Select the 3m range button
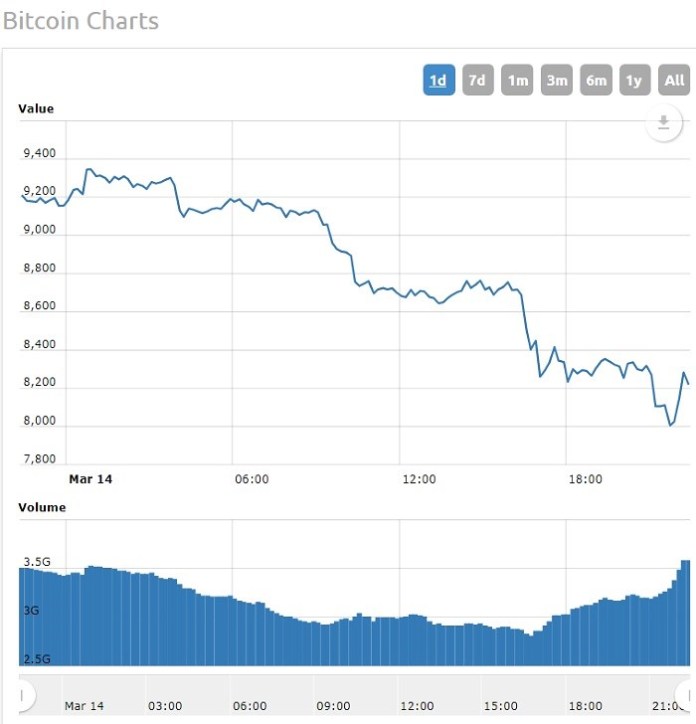This screenshot has height=724, width=696. (556, 80)
